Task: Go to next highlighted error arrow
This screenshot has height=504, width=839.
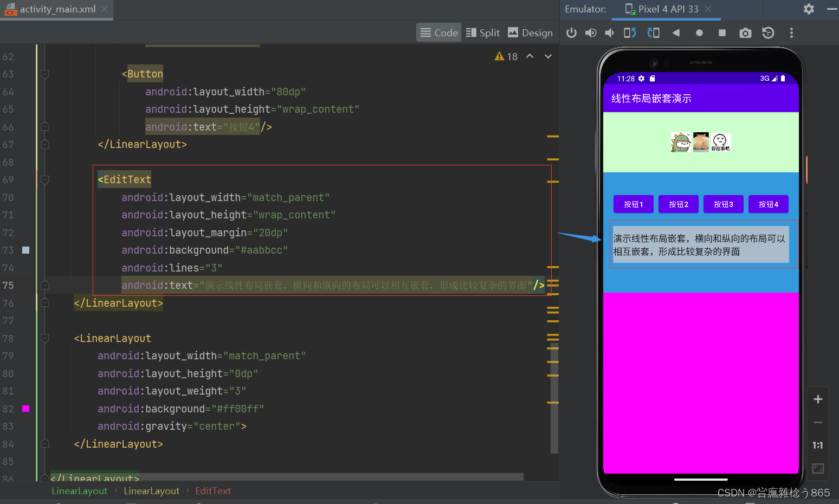Action: (x=548, y=56)
